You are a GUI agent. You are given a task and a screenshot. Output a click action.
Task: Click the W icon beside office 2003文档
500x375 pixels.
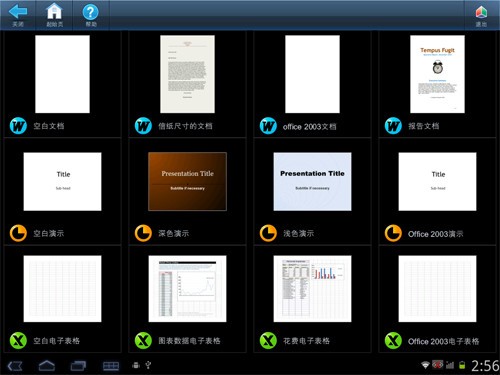tap(268, 126)
